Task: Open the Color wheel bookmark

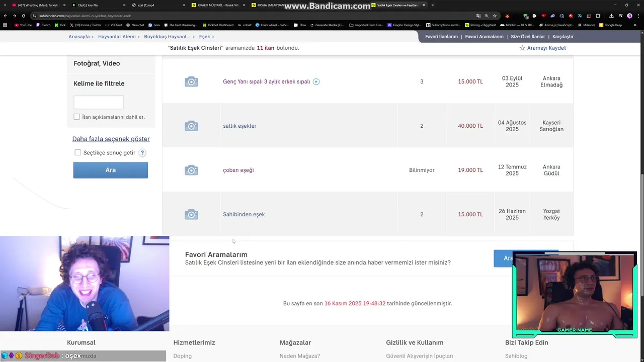Action: [272, 25]
